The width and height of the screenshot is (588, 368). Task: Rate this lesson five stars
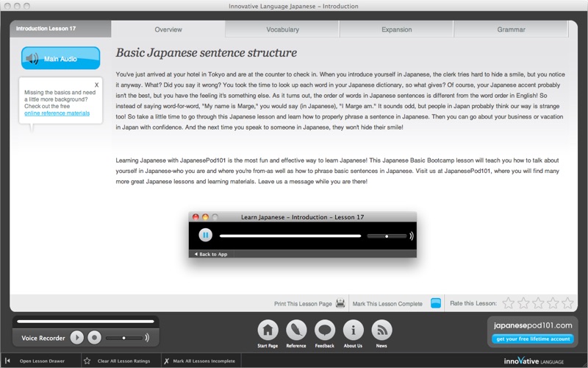coord(567,303)
